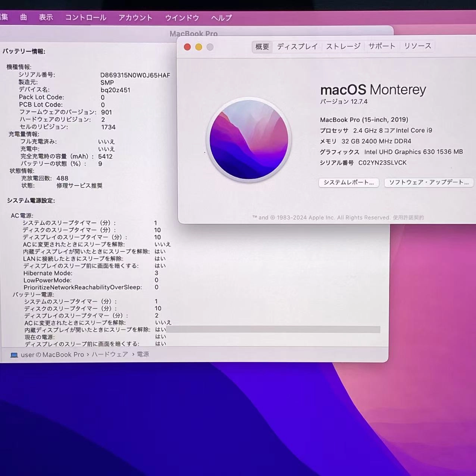
Task: Open the ヘルプ menu
Action: [x=221, y=18]
